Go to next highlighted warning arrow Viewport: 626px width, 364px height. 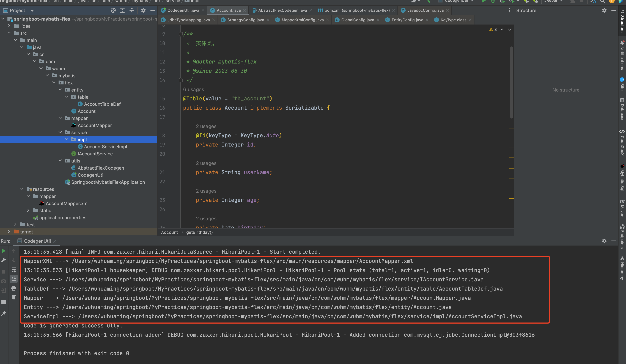(509, 30)
